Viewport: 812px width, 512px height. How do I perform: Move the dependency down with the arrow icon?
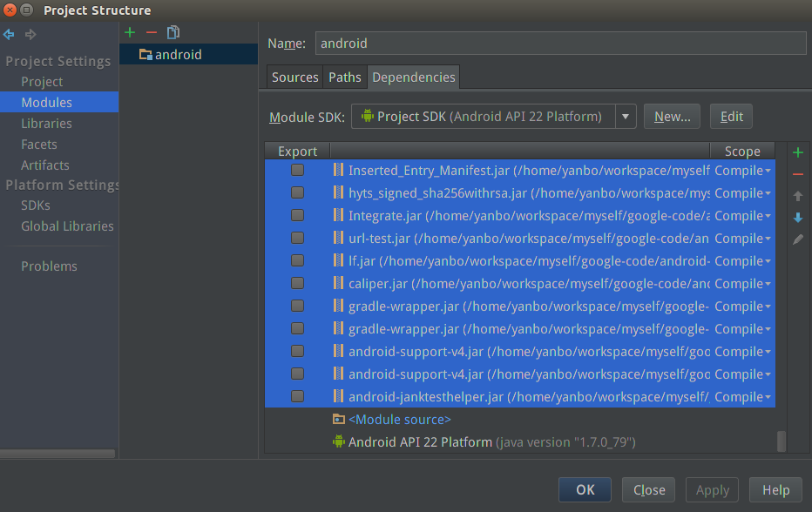797,218
